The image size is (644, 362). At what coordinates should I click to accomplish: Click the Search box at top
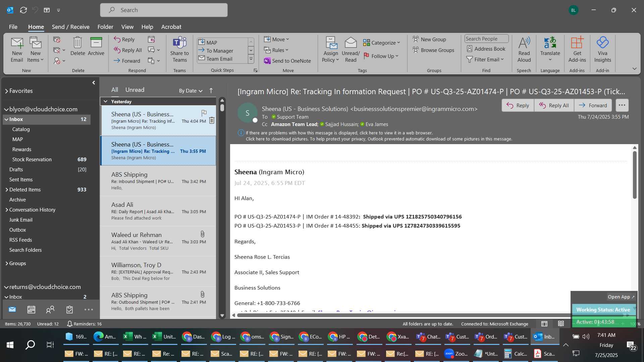[x=164, y=10]
